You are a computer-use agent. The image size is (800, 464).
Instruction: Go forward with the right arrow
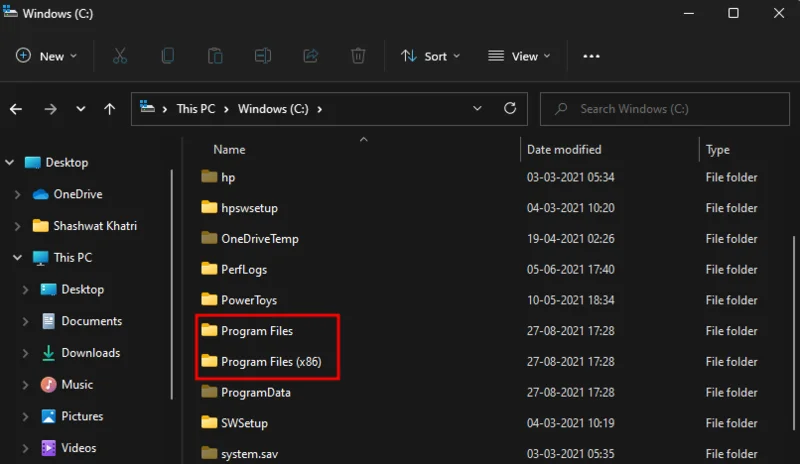[x=50, y=109]
